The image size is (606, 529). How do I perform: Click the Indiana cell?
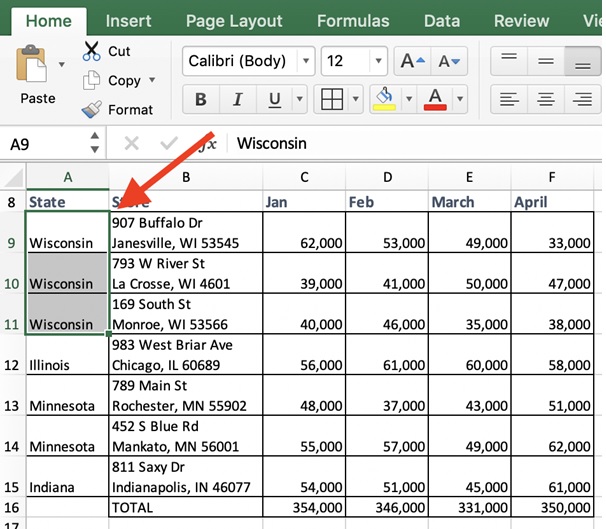click(68, 476)
